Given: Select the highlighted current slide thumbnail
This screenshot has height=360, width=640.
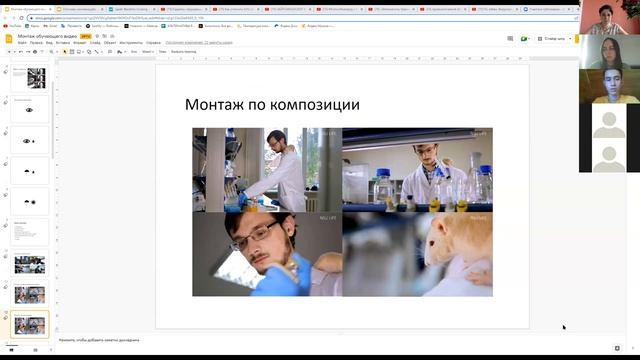Looking at the screenshot, I should (30, 324).
